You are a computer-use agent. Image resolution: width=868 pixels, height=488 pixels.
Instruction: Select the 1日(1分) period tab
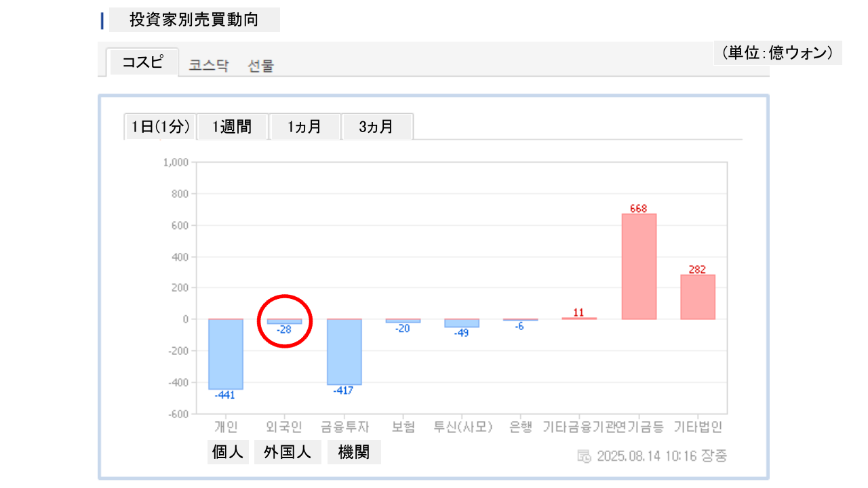click(160, 127)
